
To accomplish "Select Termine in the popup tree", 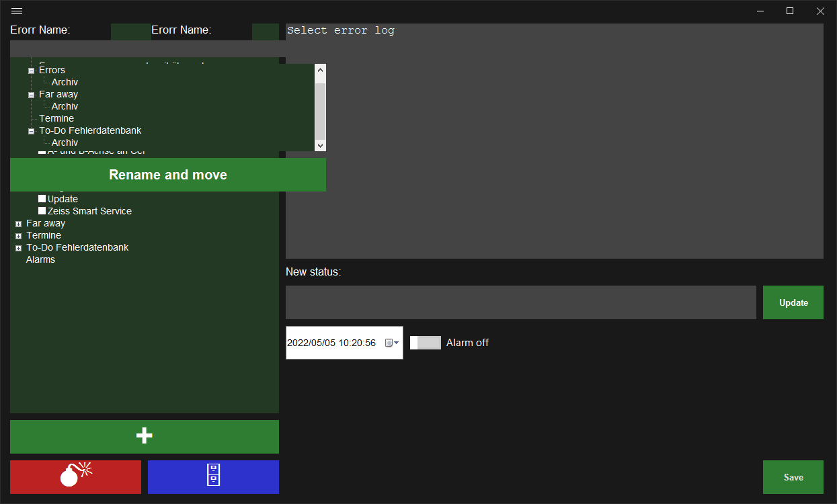I will 56,118.
